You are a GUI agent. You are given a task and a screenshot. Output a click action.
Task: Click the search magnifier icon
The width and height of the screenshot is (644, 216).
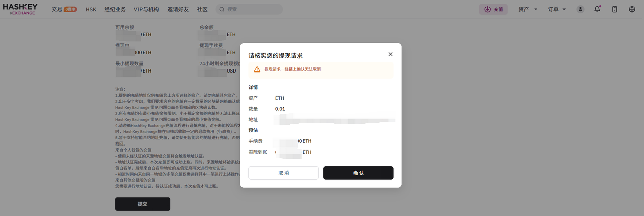point(221,9)
